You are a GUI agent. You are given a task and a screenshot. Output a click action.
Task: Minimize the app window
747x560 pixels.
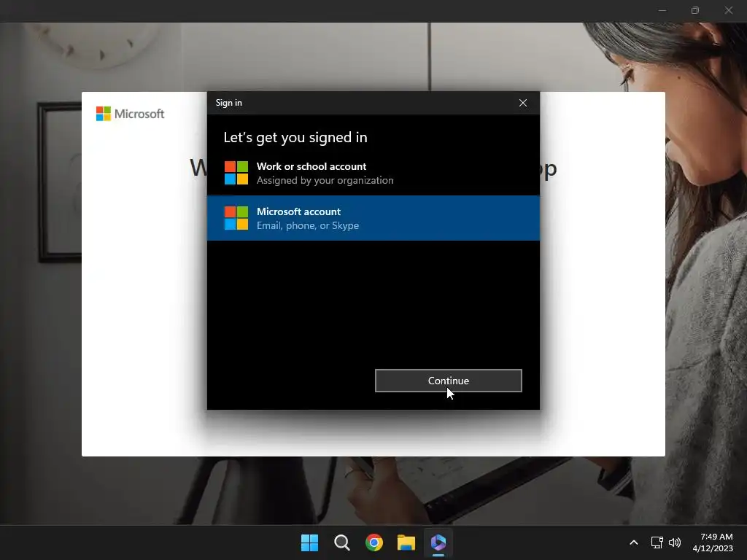[x=662, y=10]
